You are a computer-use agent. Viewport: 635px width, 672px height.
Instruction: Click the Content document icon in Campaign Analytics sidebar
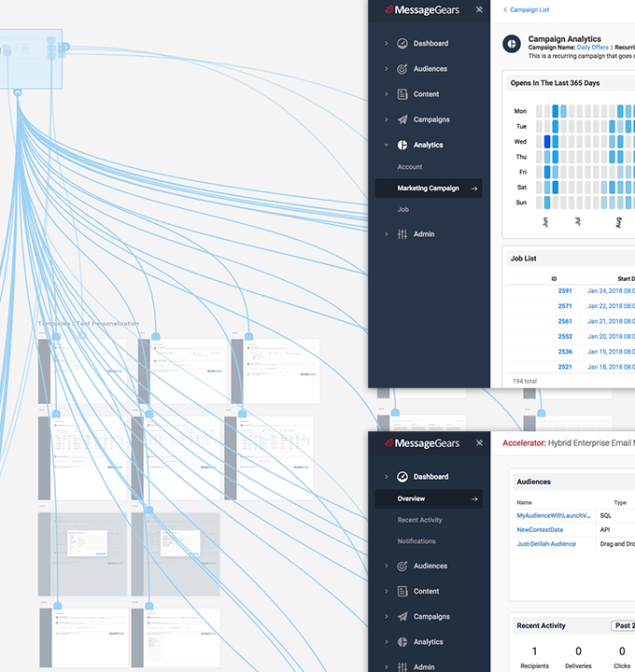tap(402, 94)
